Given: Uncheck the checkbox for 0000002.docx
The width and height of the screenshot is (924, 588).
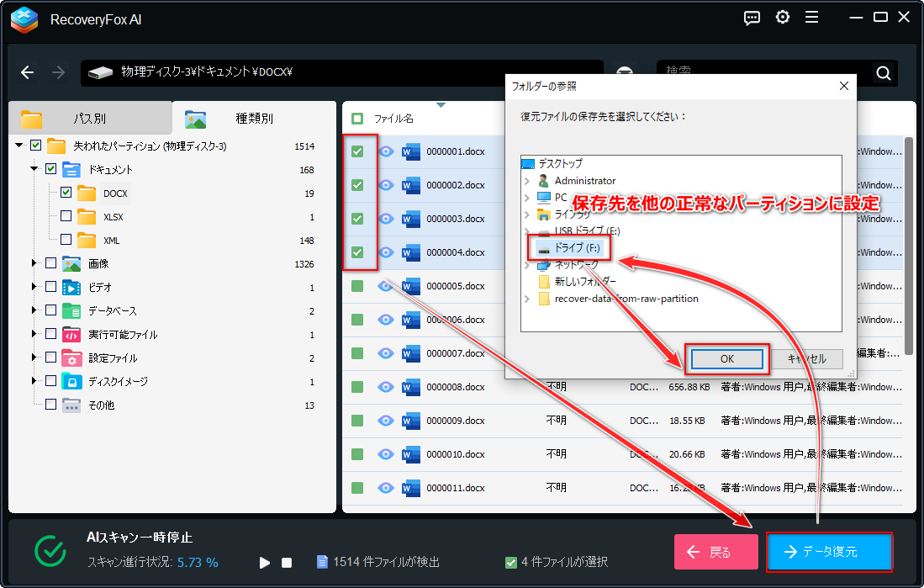Looking at the screenshot, I should coord(357,185).
